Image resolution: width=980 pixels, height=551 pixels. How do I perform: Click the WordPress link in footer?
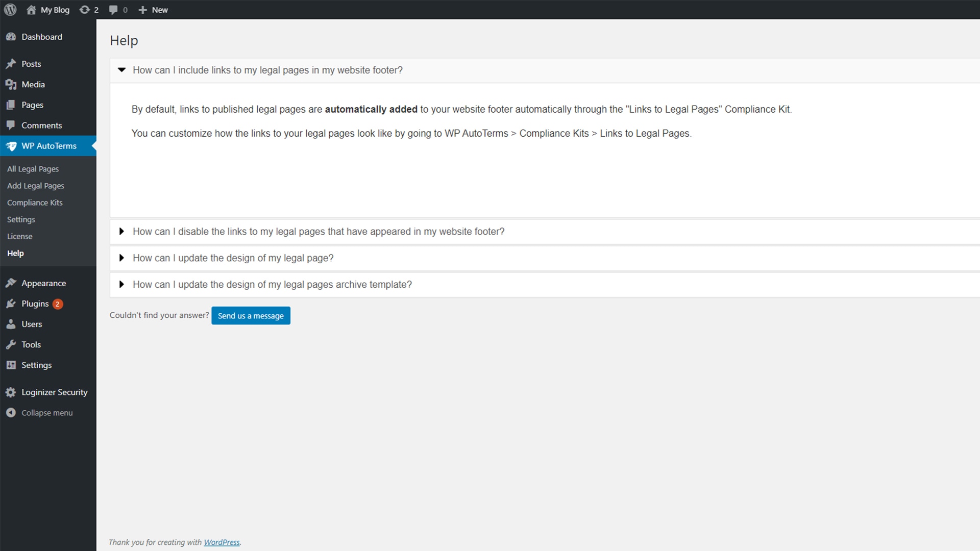tap(222, 542)
